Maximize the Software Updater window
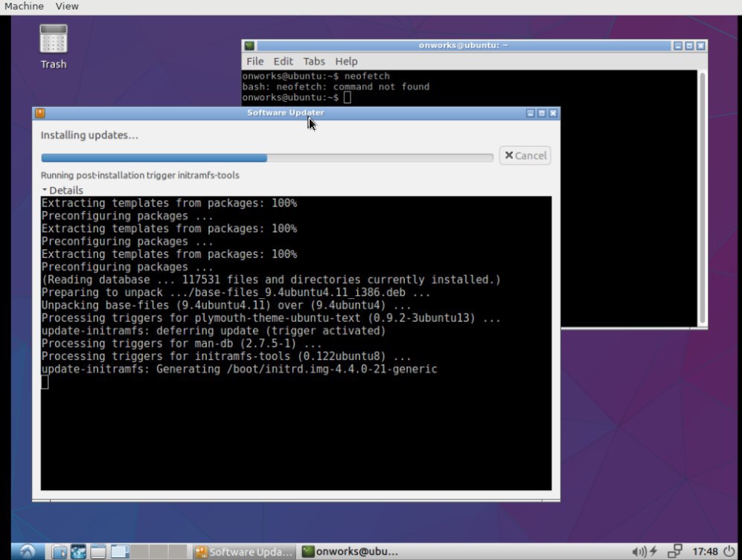This screenshot has height=560, width=742. (541, 113)
